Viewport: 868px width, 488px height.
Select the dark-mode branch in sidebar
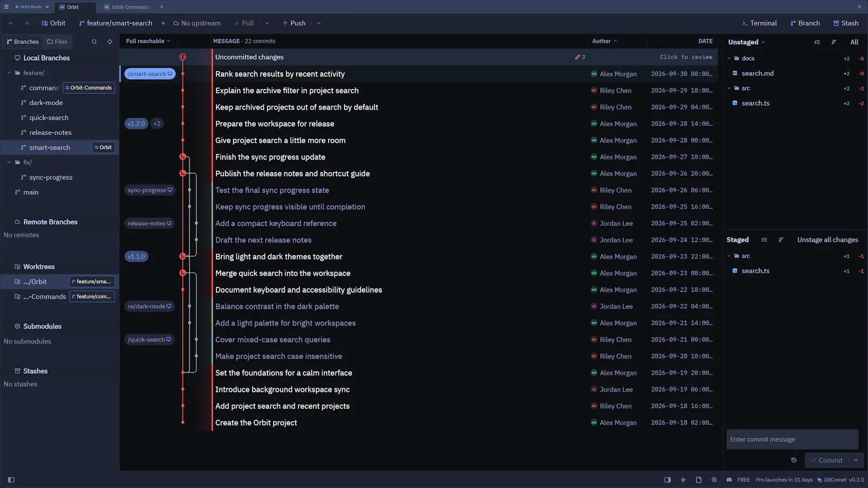click(46, 102)
